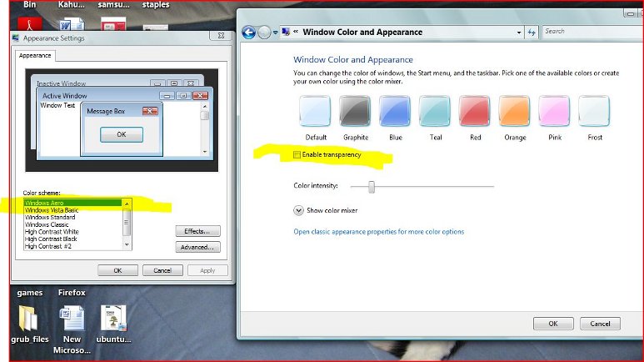
Task: Select the Pink color swatch
Action: pos(554,111)
